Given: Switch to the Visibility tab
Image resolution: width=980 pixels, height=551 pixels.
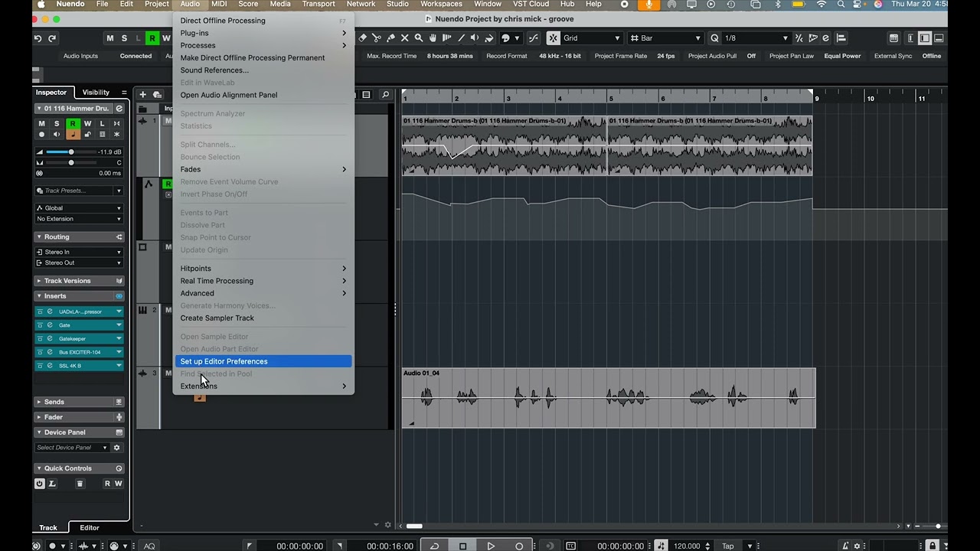Looking at the screenshot, I should (x=96, y=93).
